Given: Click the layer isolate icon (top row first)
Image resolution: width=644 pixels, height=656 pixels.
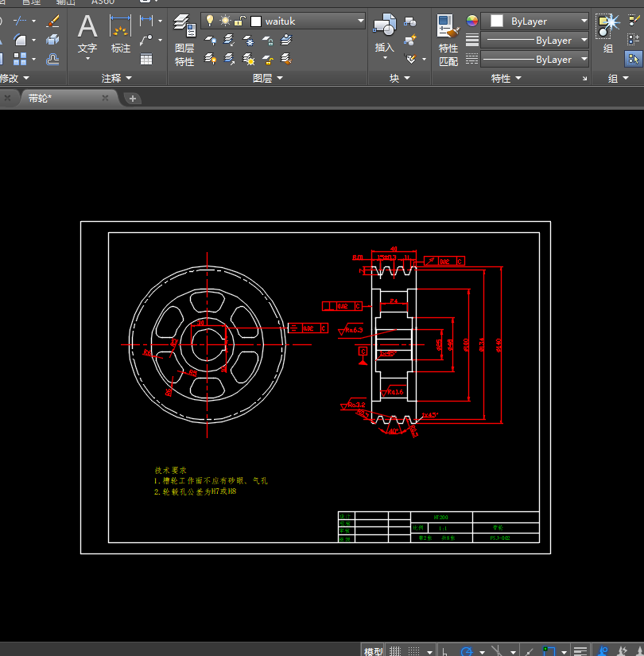Looking at the screenshot, I should pos(210,40).
